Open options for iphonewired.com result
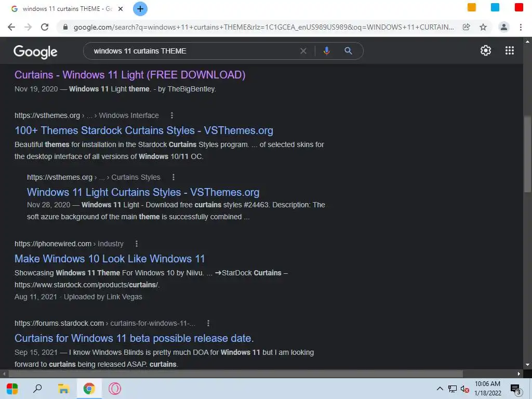 [137, 244]
